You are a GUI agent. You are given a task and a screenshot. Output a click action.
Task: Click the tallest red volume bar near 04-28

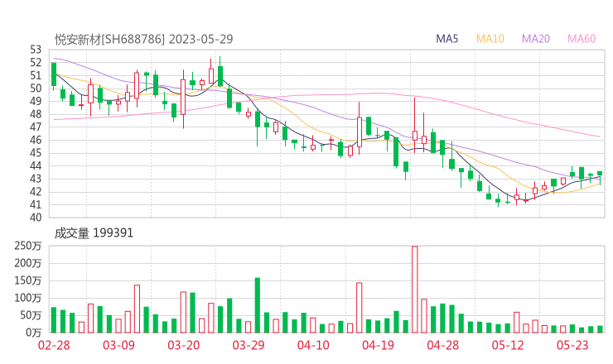(x=415, y=290)
